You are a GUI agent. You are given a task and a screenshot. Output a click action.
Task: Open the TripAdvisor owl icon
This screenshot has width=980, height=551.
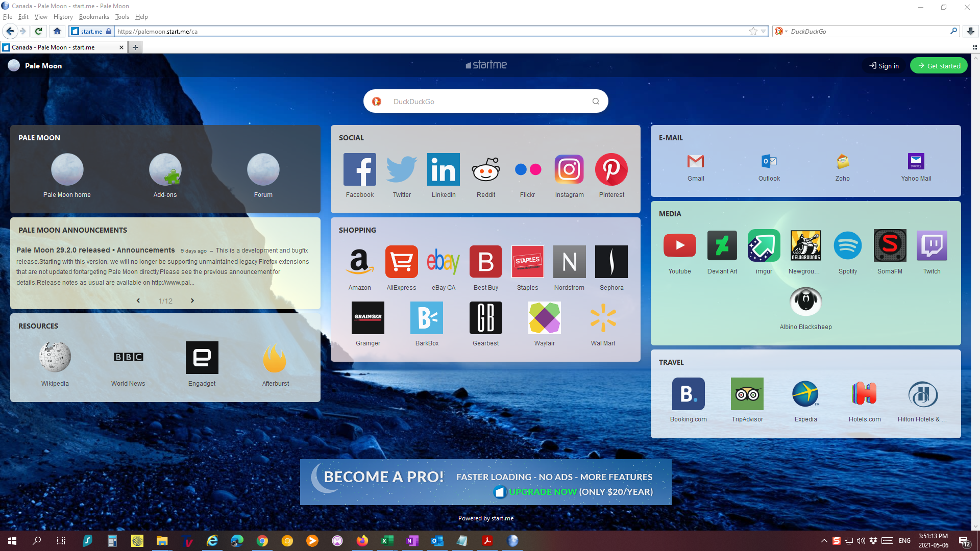747,394
